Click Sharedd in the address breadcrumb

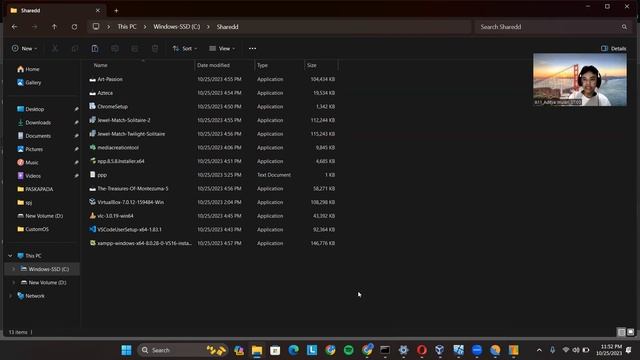click(227, 27)
